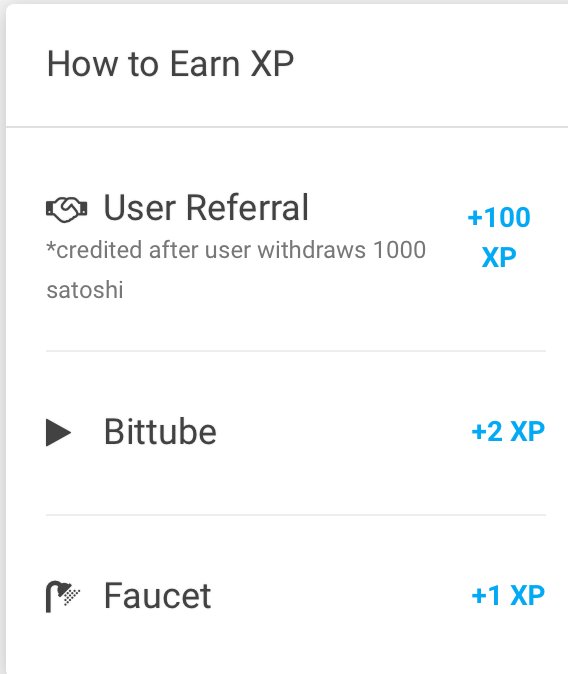Select the Bittube label
Screen dimensions: 568x674
(x=160, y=432)
